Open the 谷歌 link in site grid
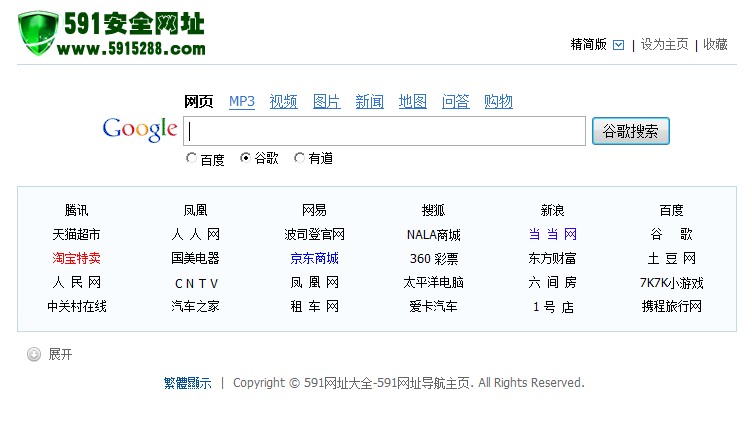Image resolution: width=752 pixels, height=424 pixels. click(671, 235)
